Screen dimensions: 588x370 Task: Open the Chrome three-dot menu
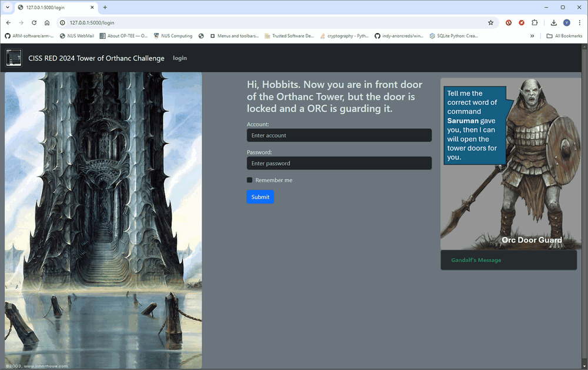point(579,23)
